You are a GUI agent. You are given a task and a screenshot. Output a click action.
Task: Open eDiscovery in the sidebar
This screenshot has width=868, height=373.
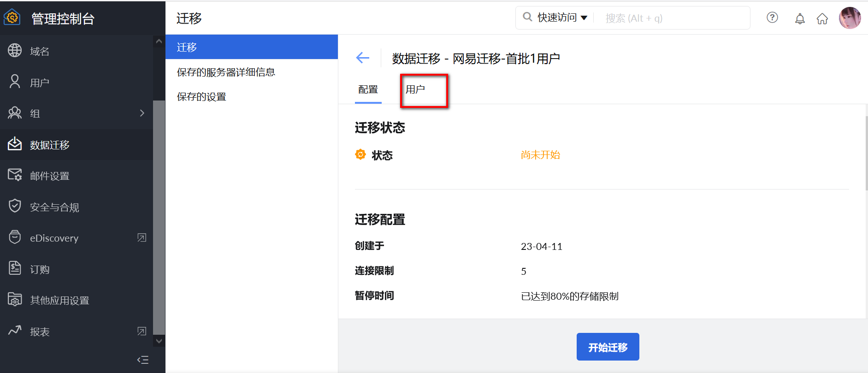coord(54,238)
